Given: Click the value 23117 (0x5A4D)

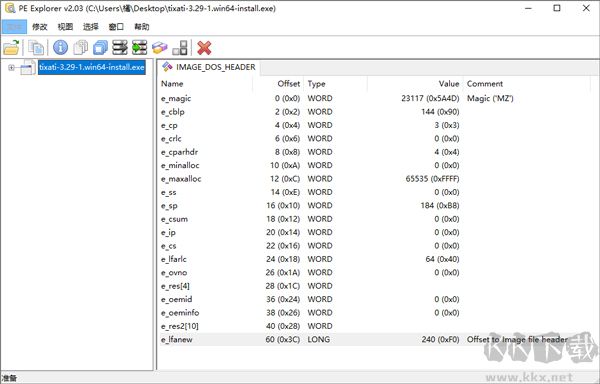Looking at the screenshot, I should (430, 99).
